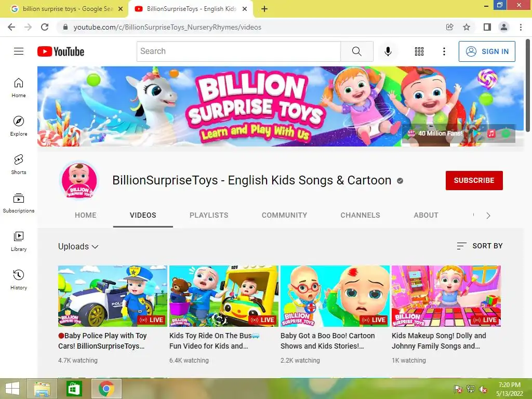Image resolution: width=532 pixels, height=399 pixels.
Task: Close the BillionSurpriseToys tab
Action: [245, 9]
